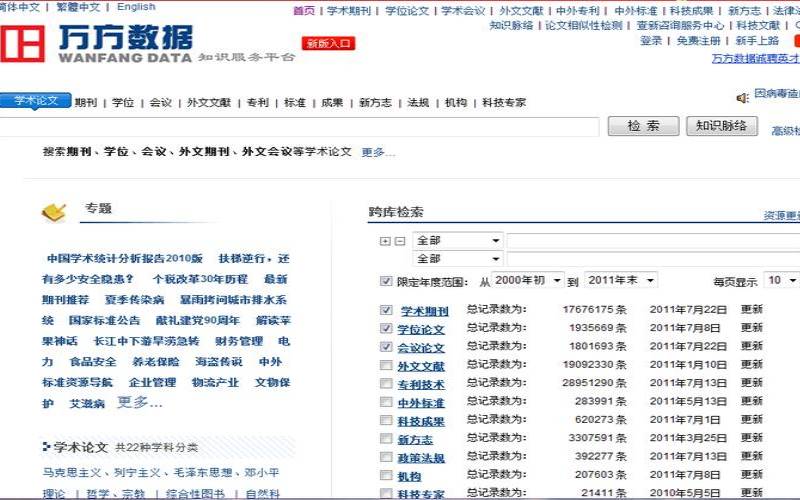Open 中国学术统计分析报告2010版 topic
Viewport: 800px width, 500px height.
125,258
